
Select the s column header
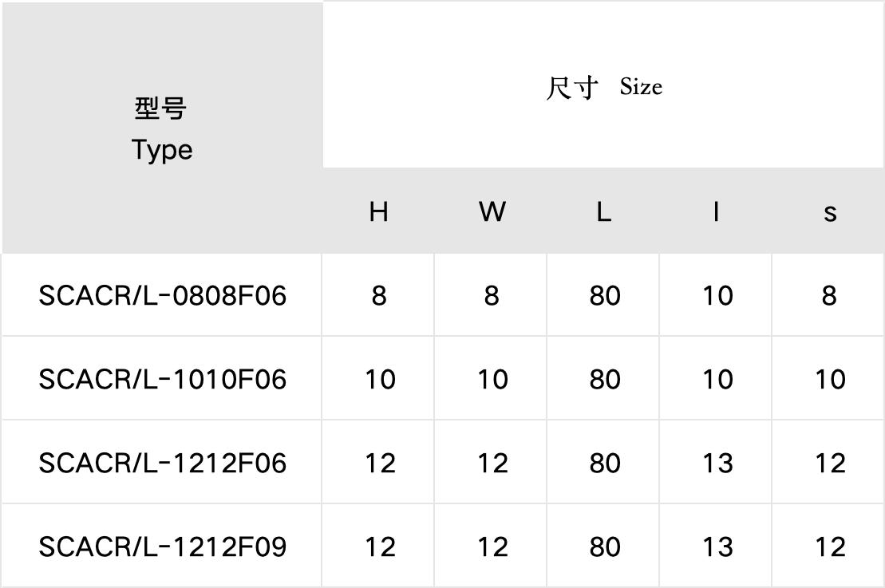[830, 212]
